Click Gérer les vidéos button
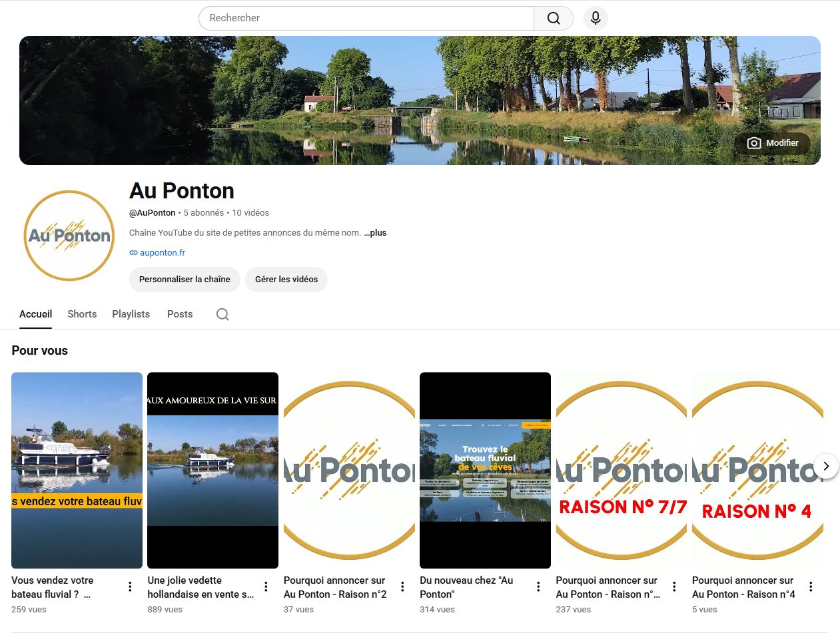 286,279
